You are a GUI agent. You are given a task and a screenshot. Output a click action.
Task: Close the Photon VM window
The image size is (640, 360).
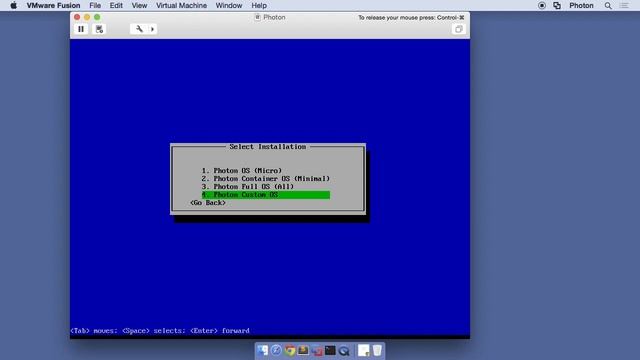tap(77, 17)
